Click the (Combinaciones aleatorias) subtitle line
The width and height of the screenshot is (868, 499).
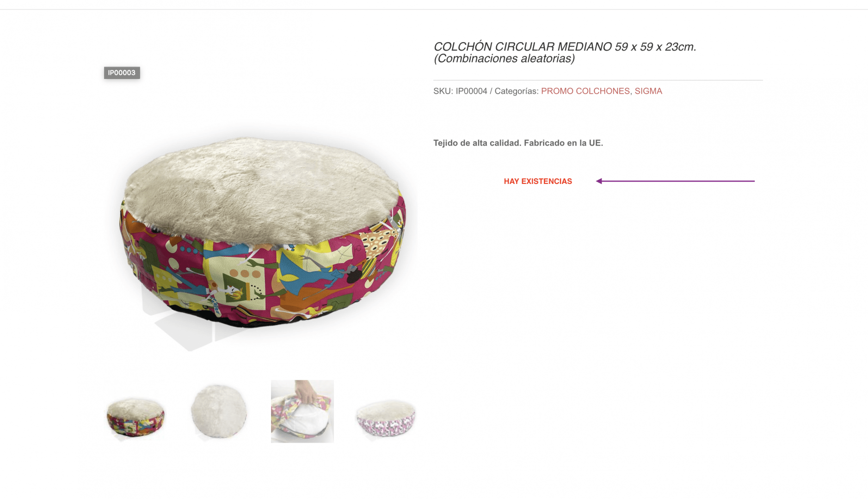pos(504,59)
